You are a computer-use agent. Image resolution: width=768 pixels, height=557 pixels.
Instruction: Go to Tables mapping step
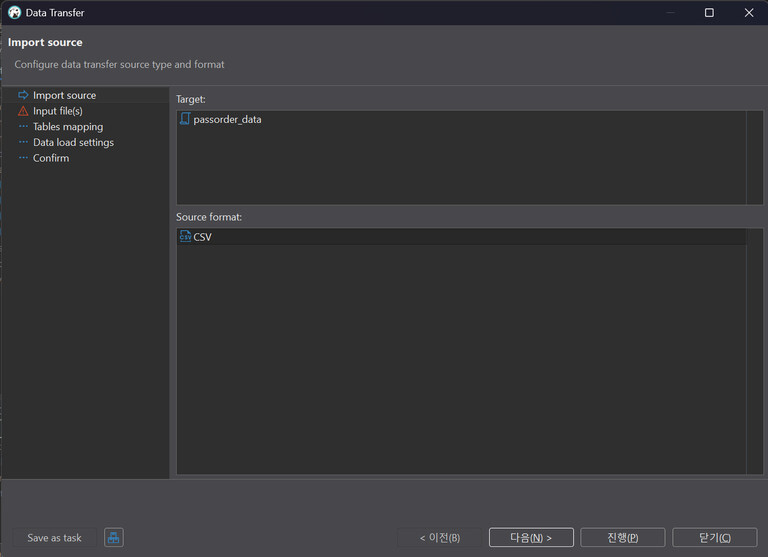[x=68, y=127]
